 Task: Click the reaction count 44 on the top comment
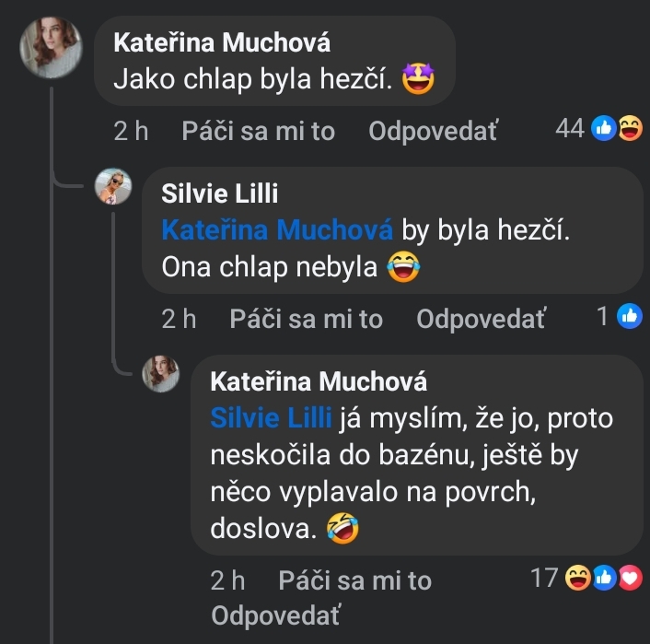pyautogui.click(x=570, y=129)
